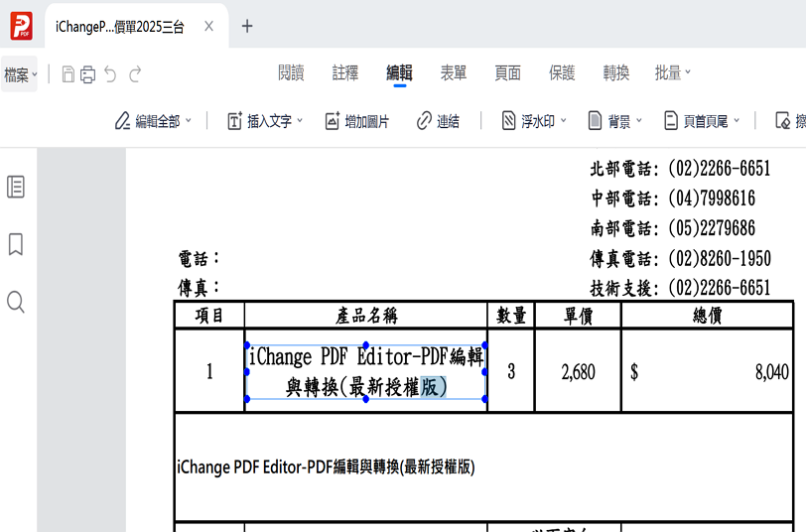Click the 浮水印 watermark icon
This screenshot has width=806, height=532.
(x=508, y=121)
